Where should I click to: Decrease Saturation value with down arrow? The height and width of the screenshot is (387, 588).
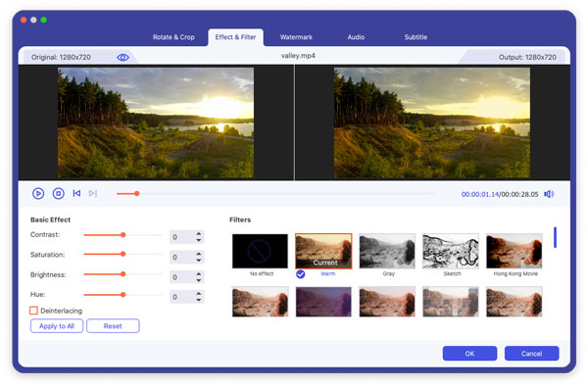point(199,261)
